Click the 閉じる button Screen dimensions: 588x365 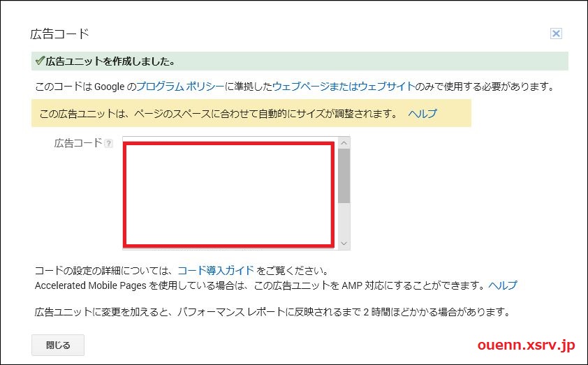(x=58, y=345)
